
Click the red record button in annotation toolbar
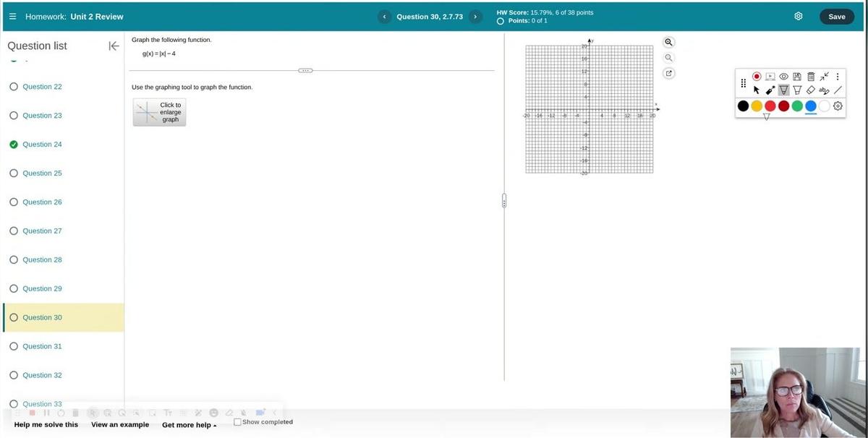pos(757,76)
